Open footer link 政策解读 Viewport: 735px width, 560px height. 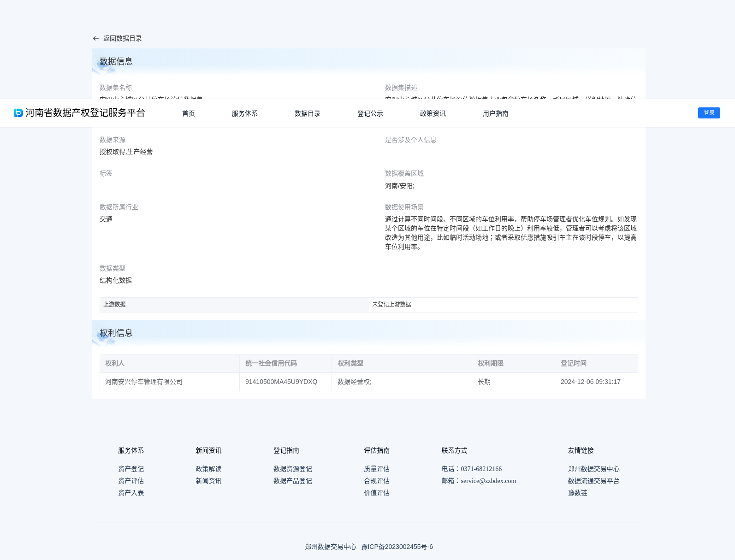pos(208,469)
